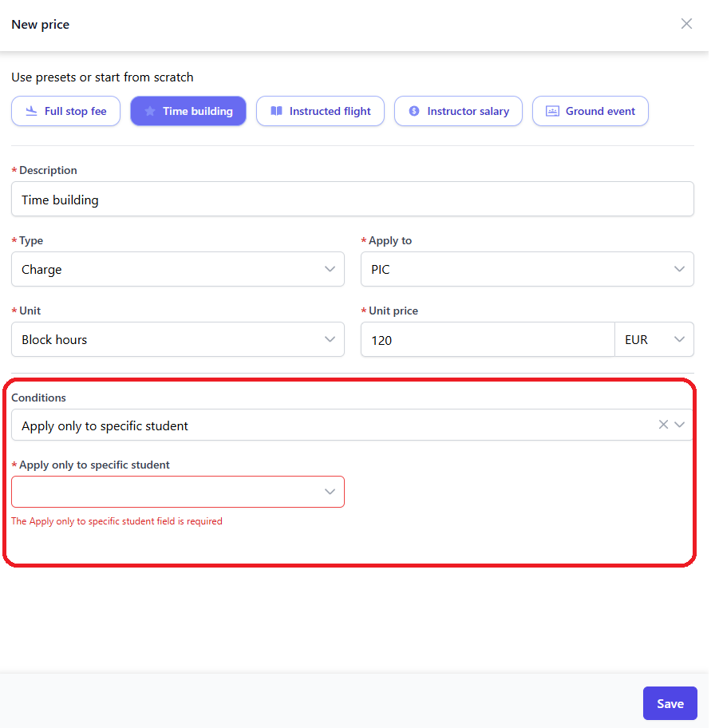Click into the Description text field
Viewport: 715px width, 728px height.
coord(352,200)
